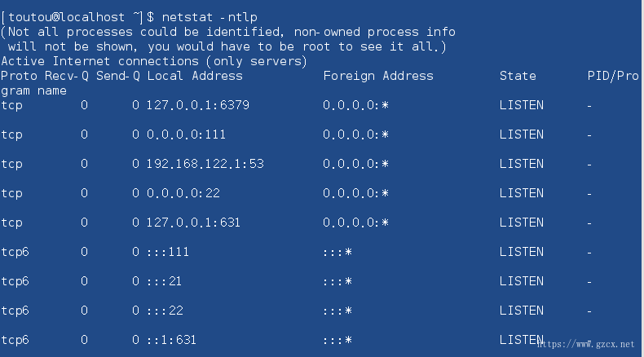644x357 pixels.
Task: Click the Proto column header
Action: [20, 76]
